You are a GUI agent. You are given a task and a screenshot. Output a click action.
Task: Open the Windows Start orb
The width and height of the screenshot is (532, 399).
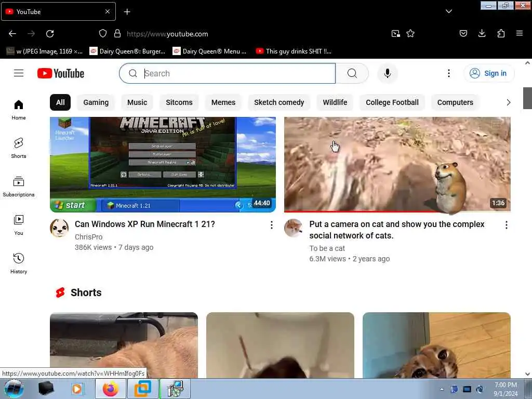(x=14, y=389)
